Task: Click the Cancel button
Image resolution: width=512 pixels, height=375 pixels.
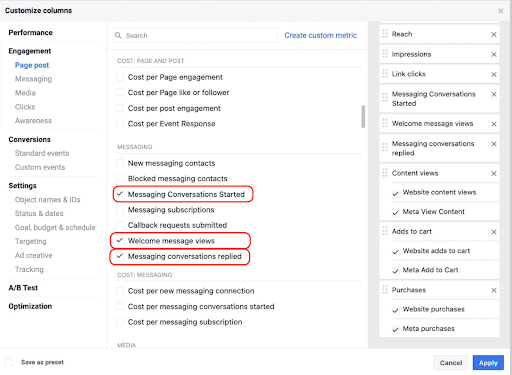Action: click(x=451, y=363)
